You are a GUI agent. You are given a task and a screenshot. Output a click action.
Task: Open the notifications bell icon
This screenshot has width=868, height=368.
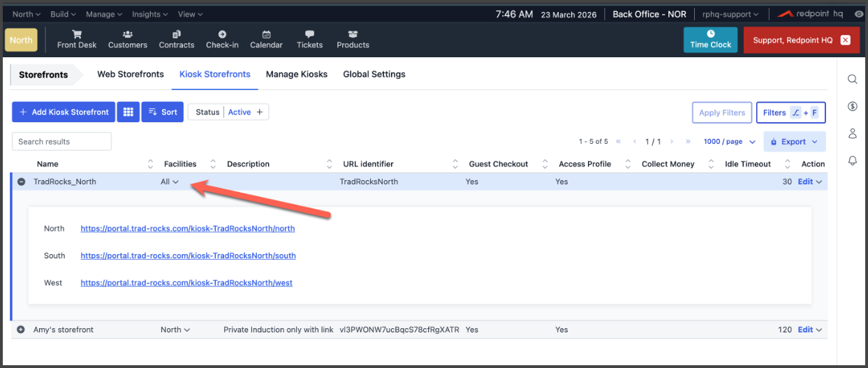click(x=852, y=161)
